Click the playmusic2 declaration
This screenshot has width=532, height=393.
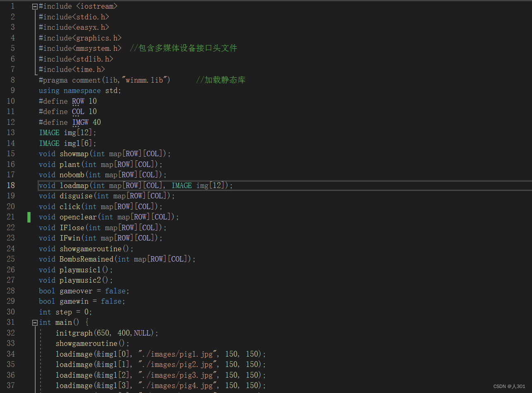coord(76,280)
